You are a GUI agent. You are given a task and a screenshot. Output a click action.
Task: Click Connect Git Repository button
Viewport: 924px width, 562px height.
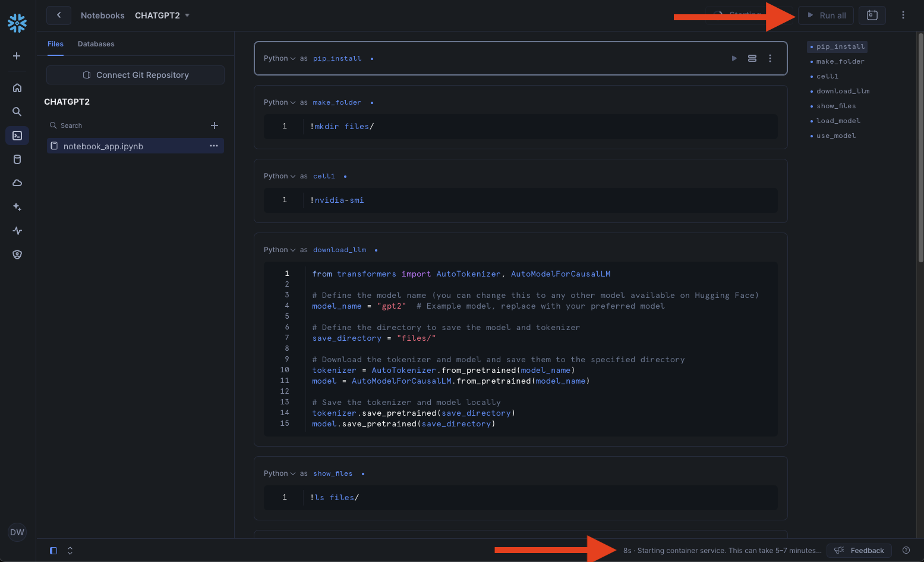pyautogui.click(x=135, y=75)
